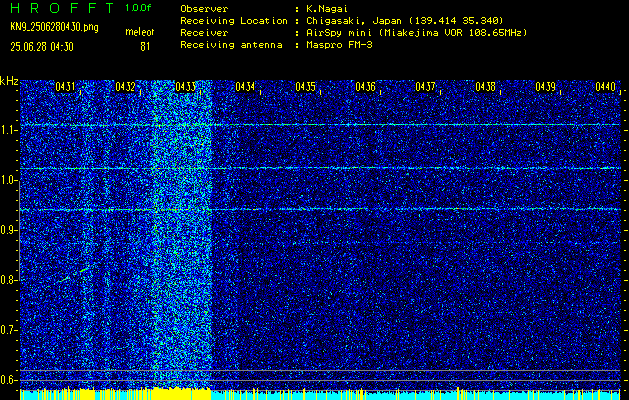
Task: Click the carrier line between 0.9 and 1.0 kHz
Action: (320, 209)
